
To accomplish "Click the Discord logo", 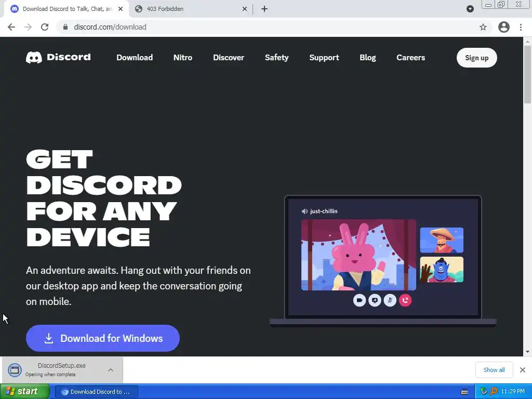I will point(58,57).
